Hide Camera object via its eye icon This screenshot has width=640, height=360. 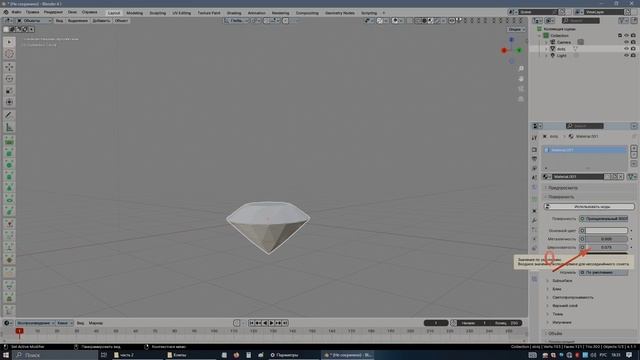coord(627,42)
